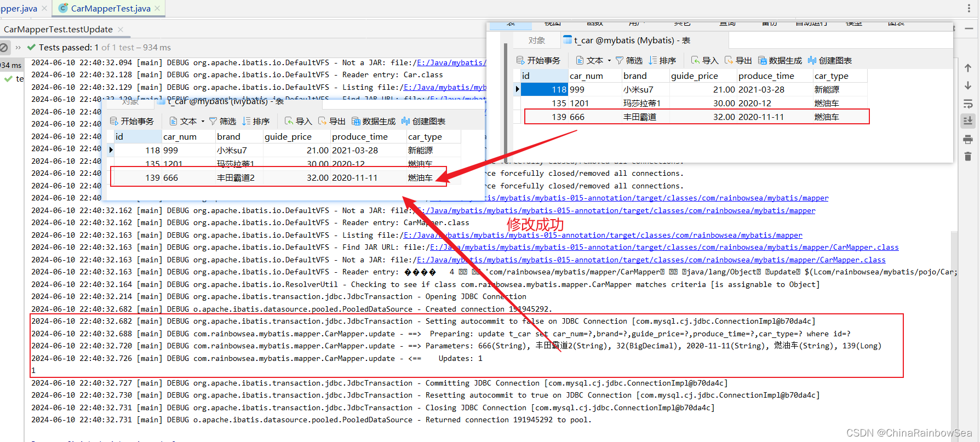Open the link in the 22:40:32.163 Listing file line
The height and width of the screenshot is (442, 980).
click(603, 235)
